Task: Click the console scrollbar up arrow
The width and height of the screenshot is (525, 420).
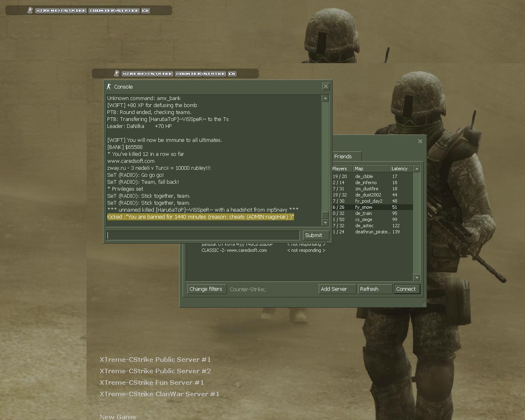Action: 325,98
